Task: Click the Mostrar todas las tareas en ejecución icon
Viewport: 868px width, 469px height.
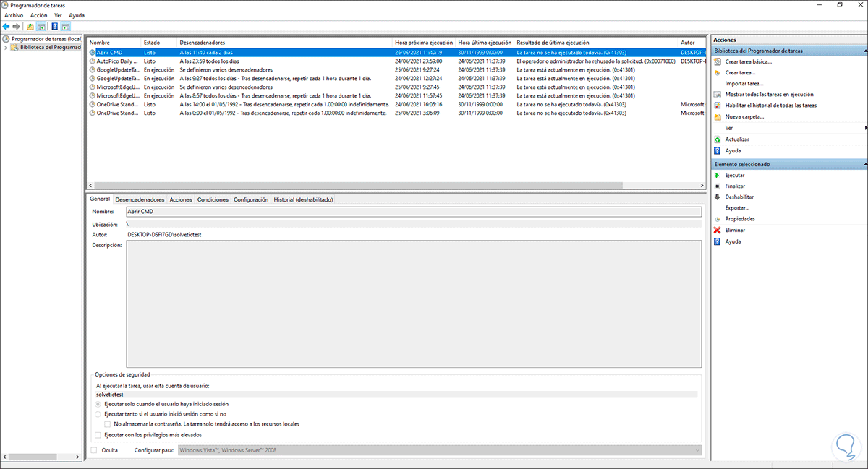Action: [x=718, y=94]
